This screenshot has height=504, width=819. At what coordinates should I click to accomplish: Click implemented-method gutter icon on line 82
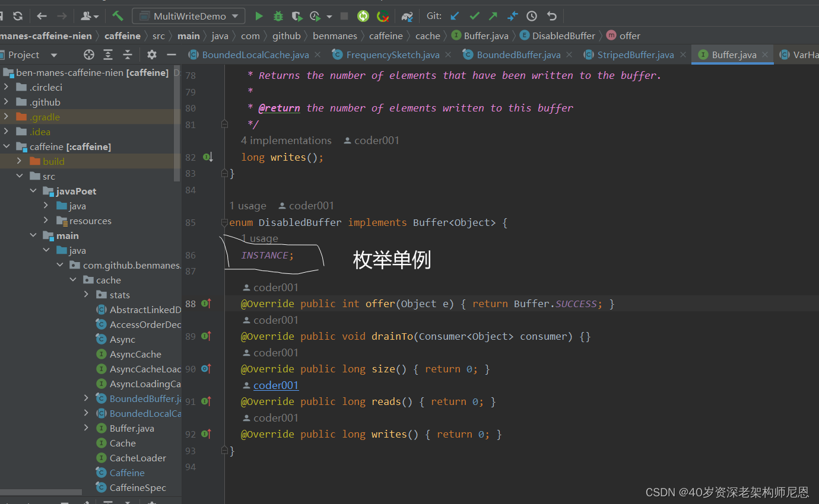pos(208,157)
